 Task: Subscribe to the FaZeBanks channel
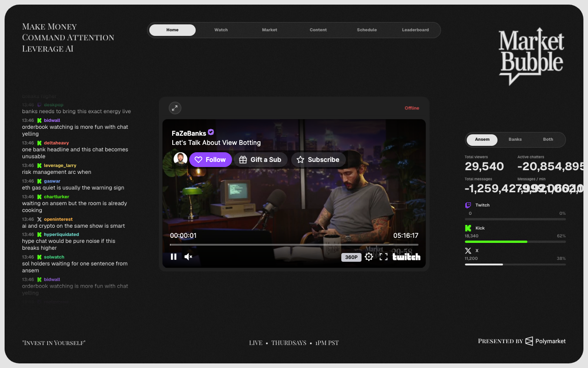pyautogui.click(x=319, y=160)
